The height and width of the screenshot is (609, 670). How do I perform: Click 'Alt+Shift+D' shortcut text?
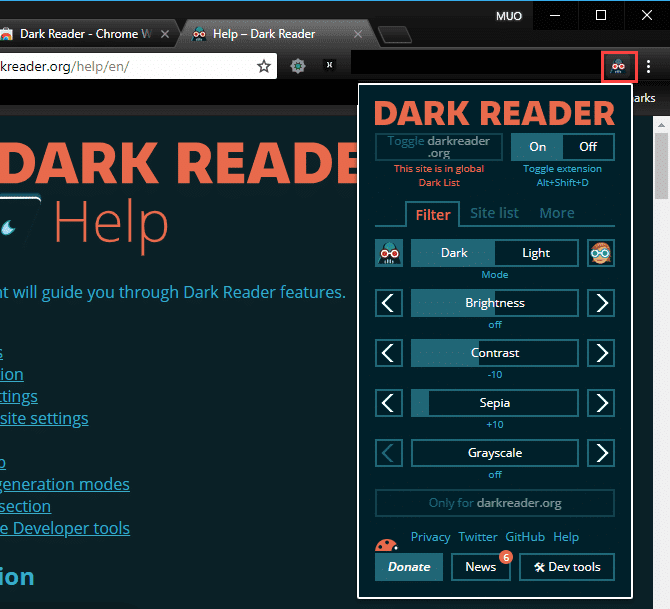tap(562, 182)
